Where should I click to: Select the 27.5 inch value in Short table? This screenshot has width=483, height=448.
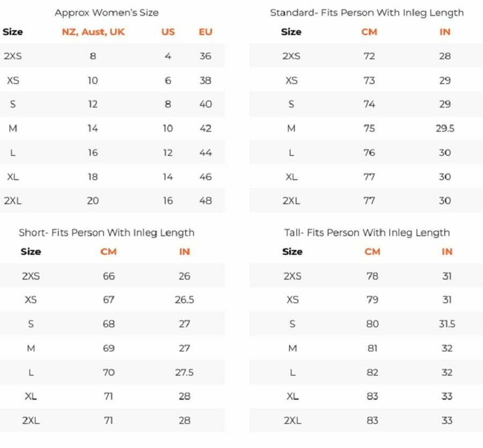click(x=184, y=372)
